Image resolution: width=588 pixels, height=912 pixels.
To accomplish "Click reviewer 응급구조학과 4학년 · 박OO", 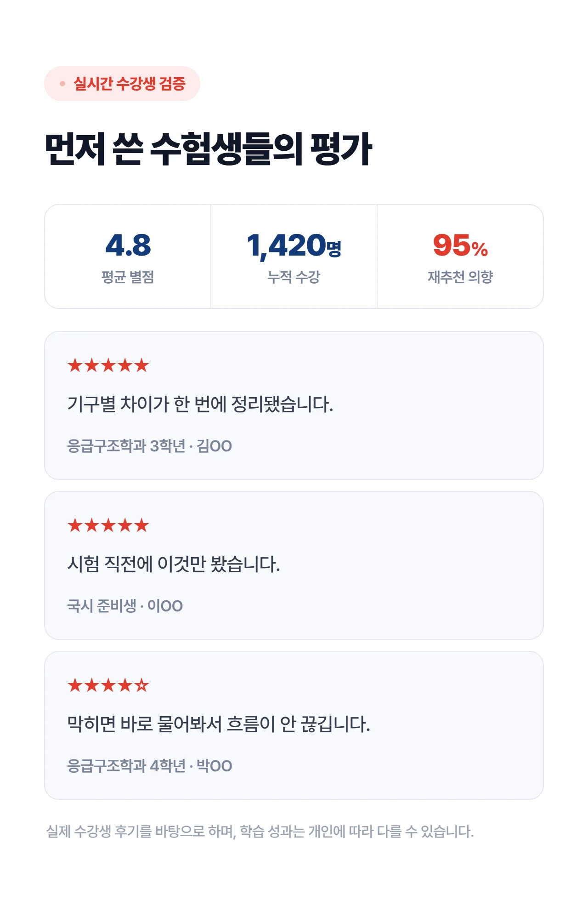I will pos(150,766).
